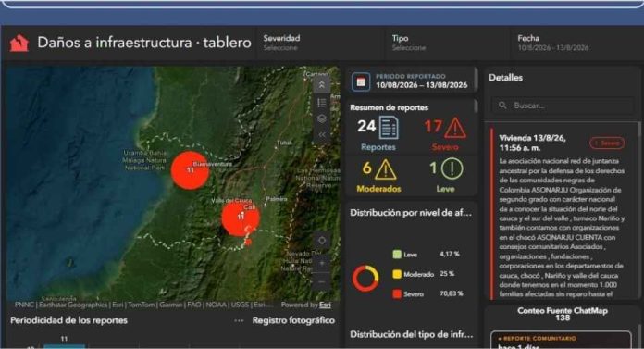Click the Cali red cluster marker labeled 11

click(x=241, y=217)
